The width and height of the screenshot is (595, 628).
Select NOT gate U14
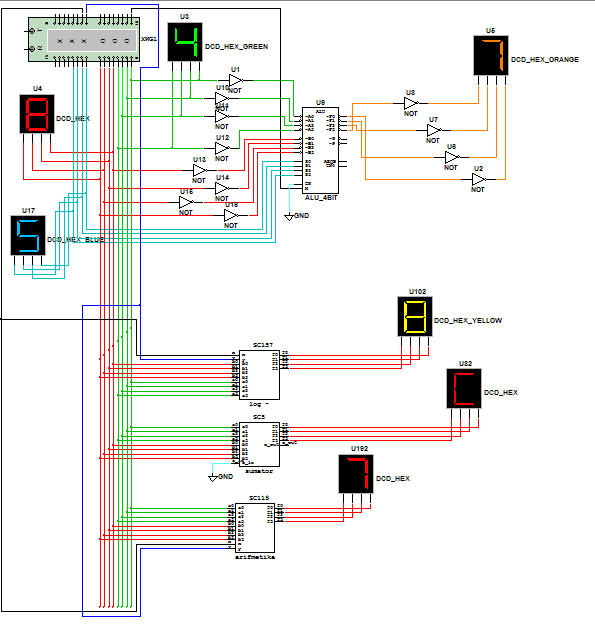[221, 188]
